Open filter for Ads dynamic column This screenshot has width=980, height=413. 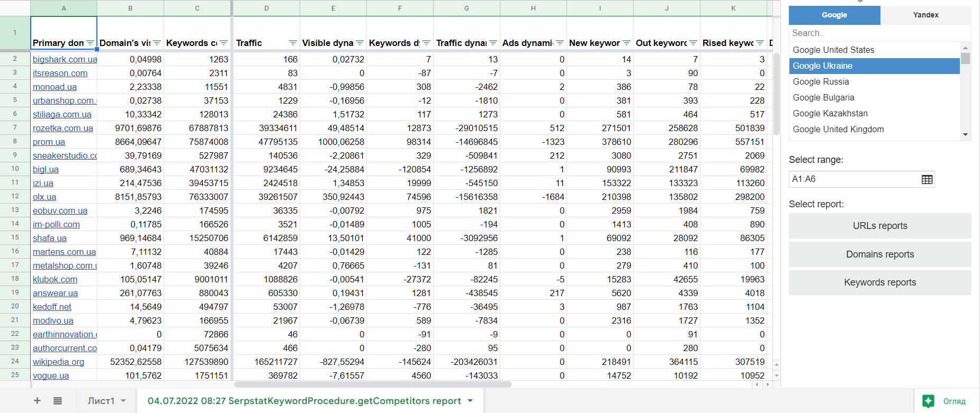pyautogui.click(x=560, y=43)
